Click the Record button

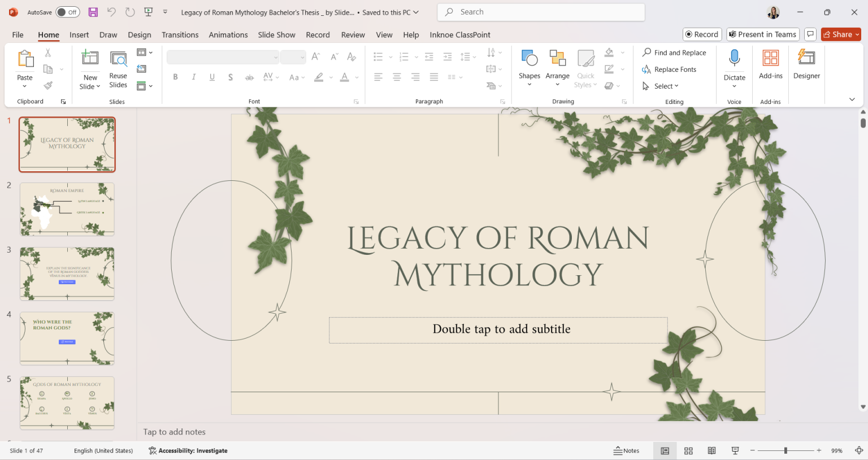(702, 34)
